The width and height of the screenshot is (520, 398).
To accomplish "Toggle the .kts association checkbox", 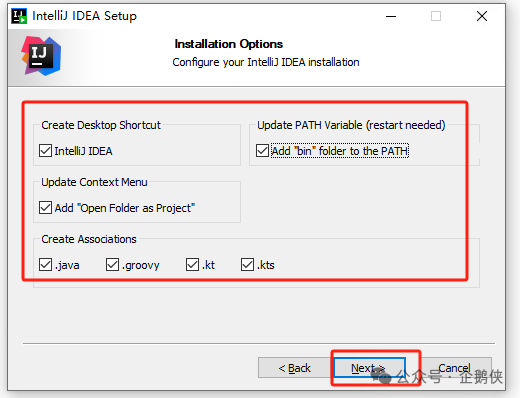I will click(247, 265).
